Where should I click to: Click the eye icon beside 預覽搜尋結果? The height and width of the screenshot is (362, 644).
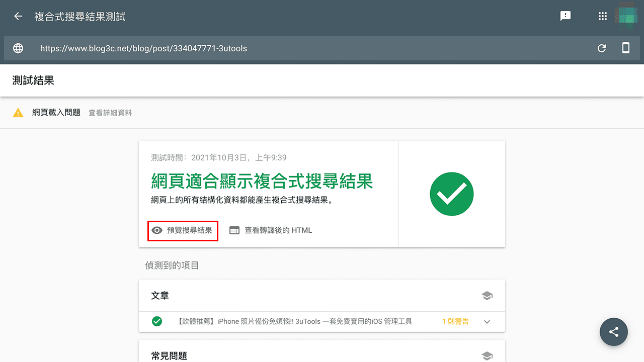[x=158, y=230]
